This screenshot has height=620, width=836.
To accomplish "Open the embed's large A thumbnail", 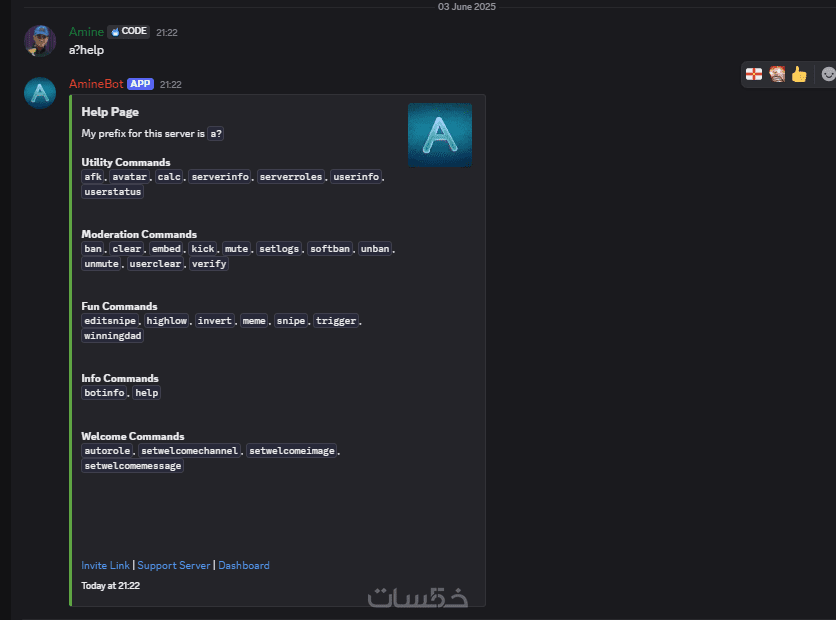I will pyautogui.click(x=439, y=135).
